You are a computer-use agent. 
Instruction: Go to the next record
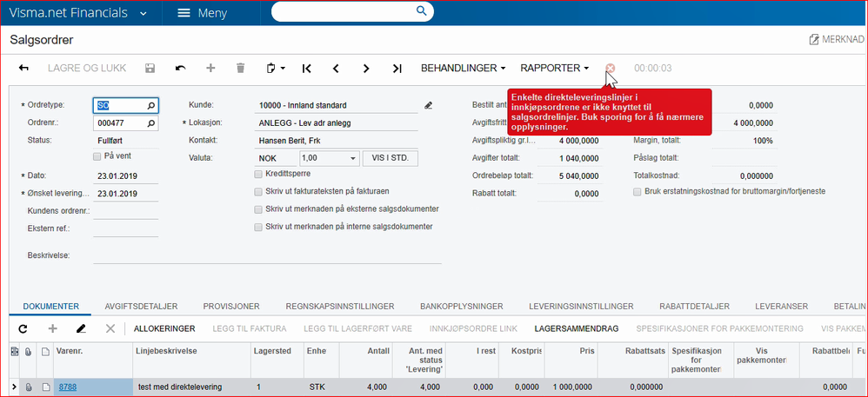coord(366,68)
